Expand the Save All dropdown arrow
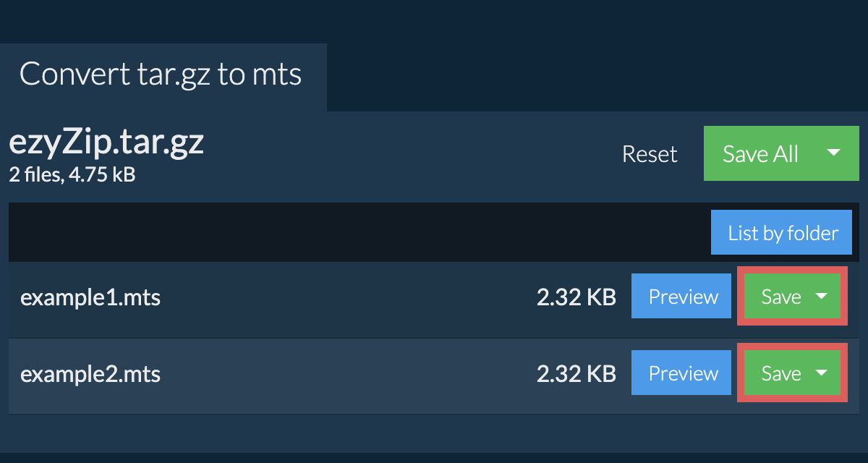 (x=833, y=153)
